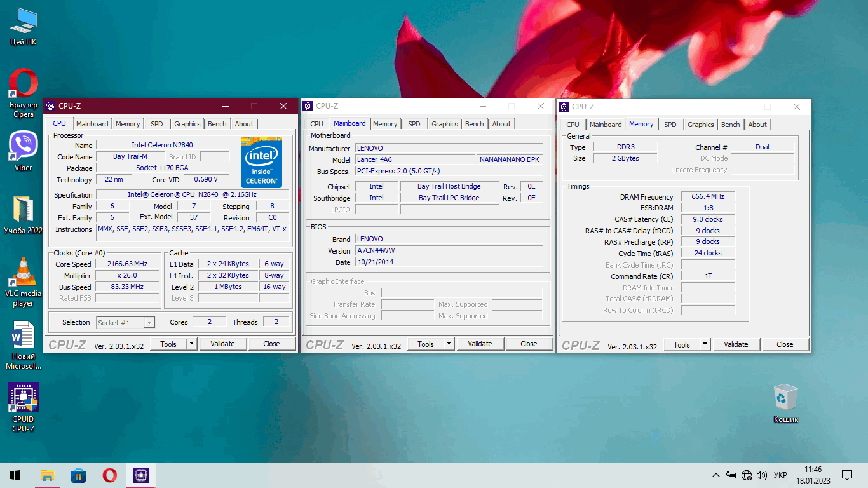Image resolution: width=868 pixels, height=488 pixels.
Task: Open About tab in right CPU-Z window
Action: click(x=757, y=125)
